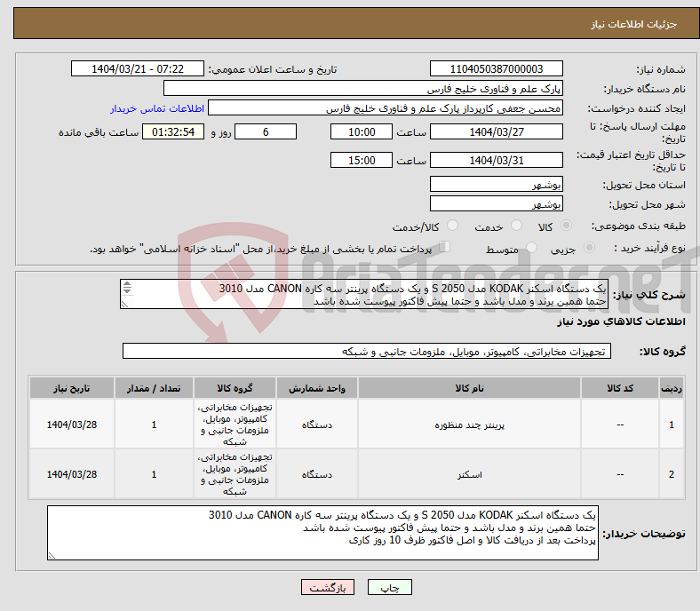Click the need date in printer row
This screenshot has height=611, width=700.
[x=72, y=425]
